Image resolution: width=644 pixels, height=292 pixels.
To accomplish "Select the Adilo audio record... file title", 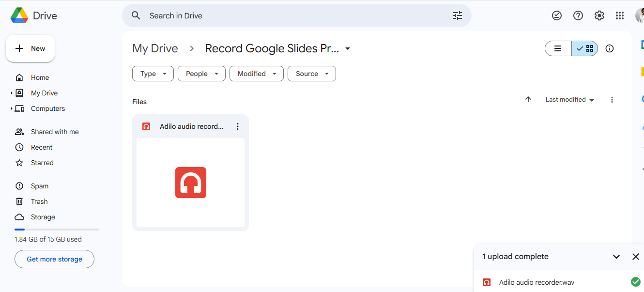I will click(x=192, y=126).
